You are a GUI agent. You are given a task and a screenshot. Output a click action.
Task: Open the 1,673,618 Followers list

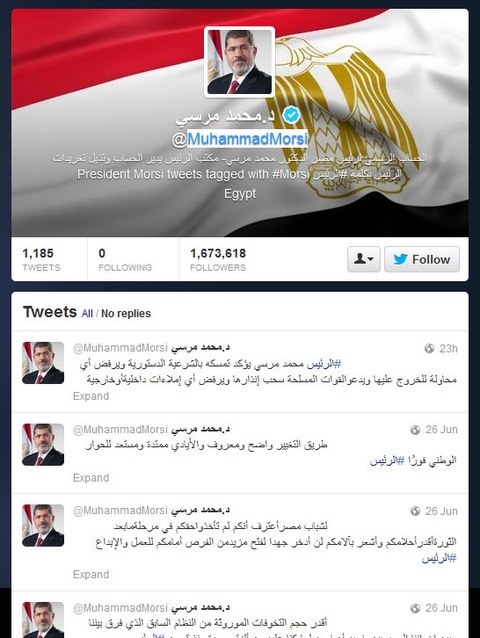tap(218, 259)
